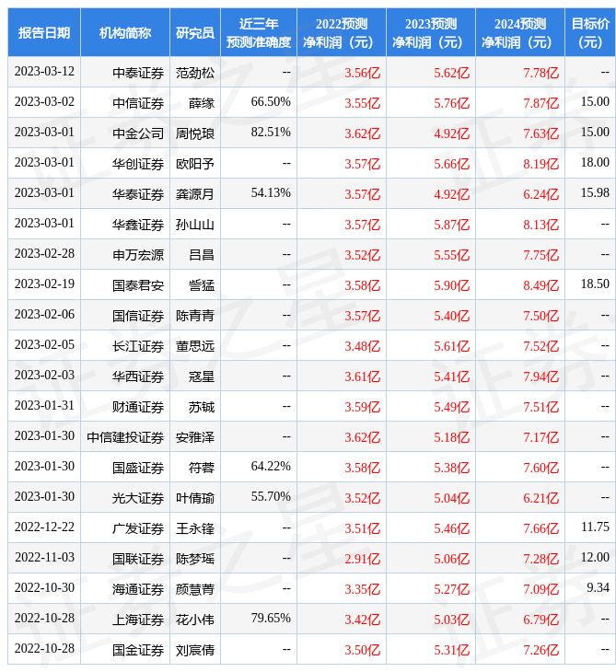Select date 2023-02-06
The height and width of the screenshot is (672, 616).
[44, 315]
